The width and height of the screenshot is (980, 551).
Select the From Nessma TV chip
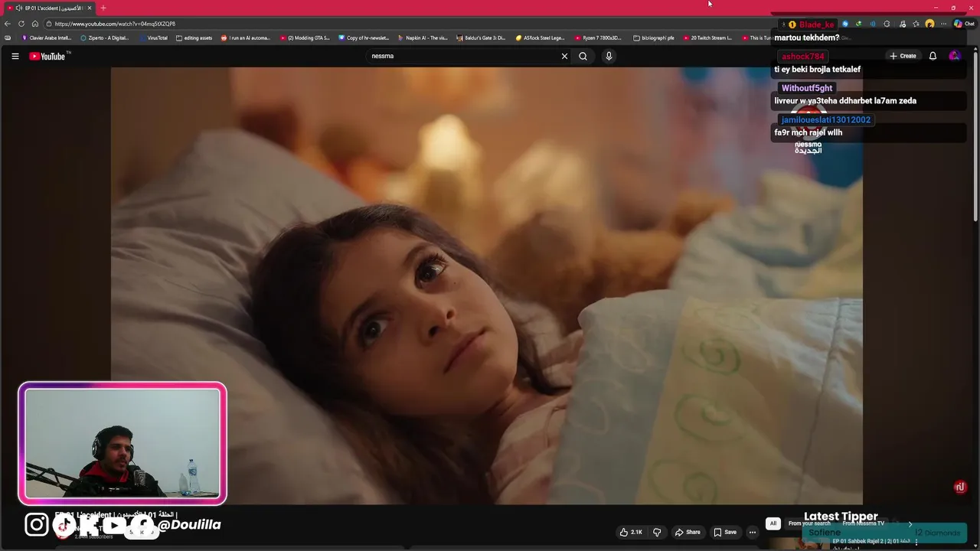pyautogui.click(x=863, y=523)
